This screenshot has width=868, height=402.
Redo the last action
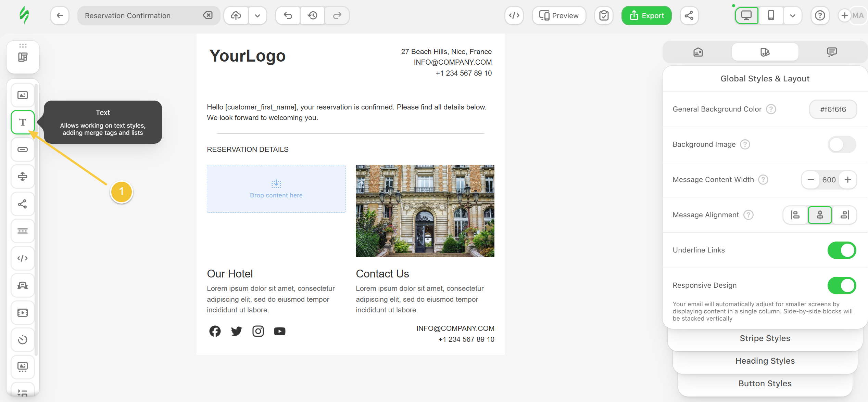337,15
